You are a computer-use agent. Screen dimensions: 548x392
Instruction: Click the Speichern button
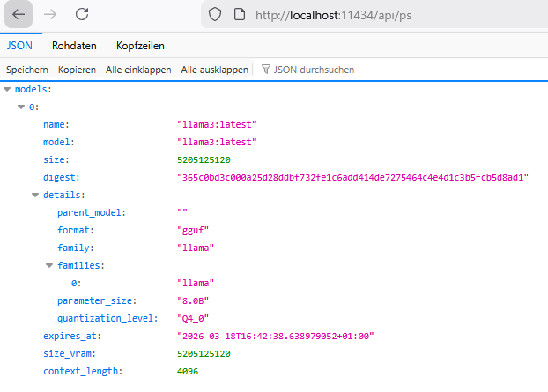[x=27, y=69]
